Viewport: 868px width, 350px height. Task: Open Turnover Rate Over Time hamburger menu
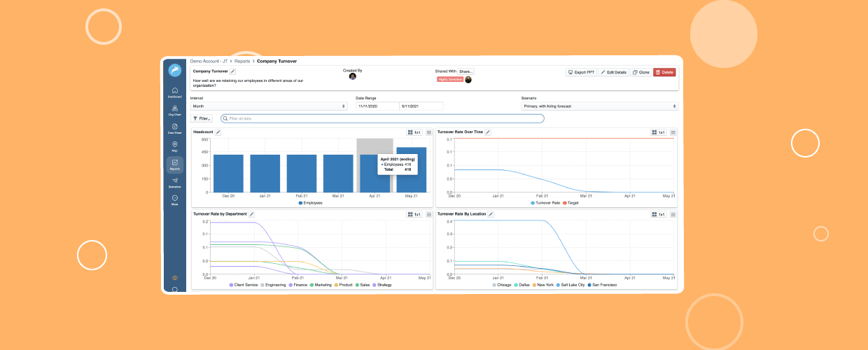coord(673,132)
